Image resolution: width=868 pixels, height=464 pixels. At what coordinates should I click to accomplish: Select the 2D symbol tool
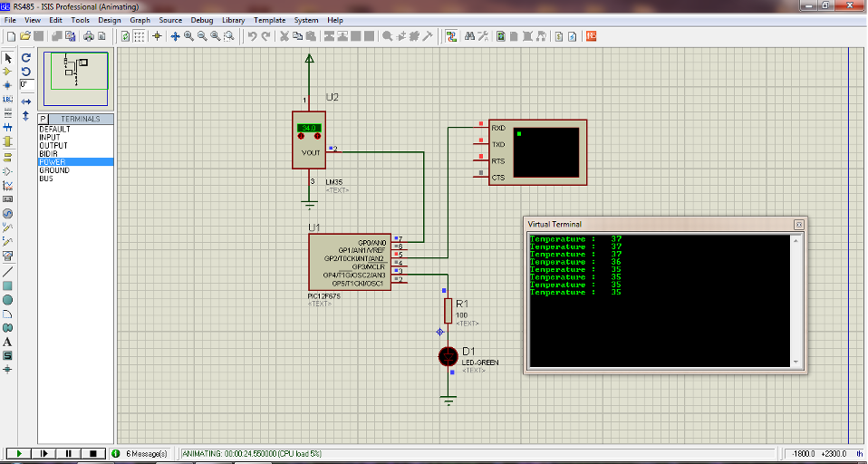(x=8, y=356)
